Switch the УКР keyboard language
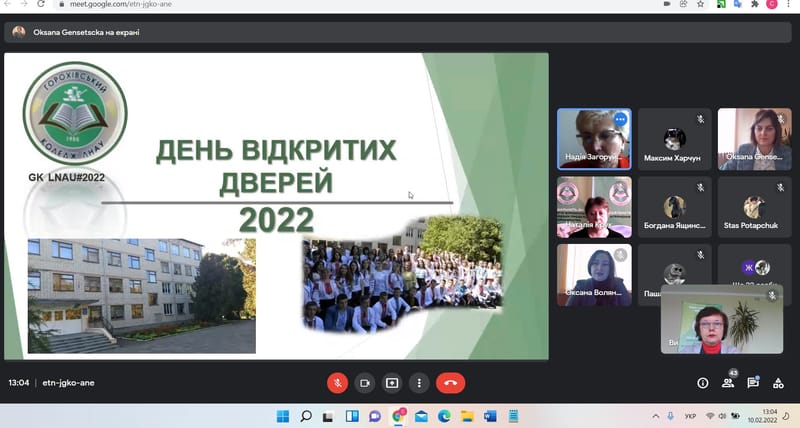The width and height of the screenshot is (800, 428). click(690, 417)
